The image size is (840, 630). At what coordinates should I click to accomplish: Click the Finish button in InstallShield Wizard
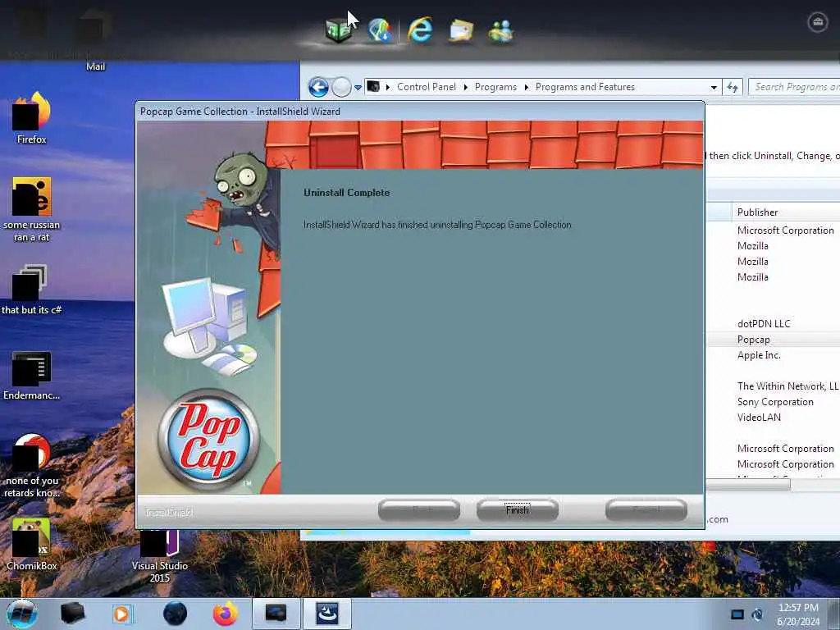click(517, 510)
